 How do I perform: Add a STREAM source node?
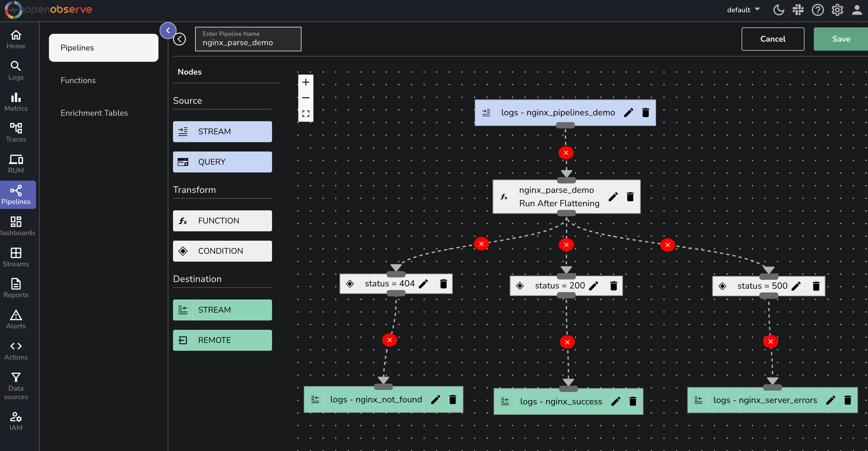[222, 131]
